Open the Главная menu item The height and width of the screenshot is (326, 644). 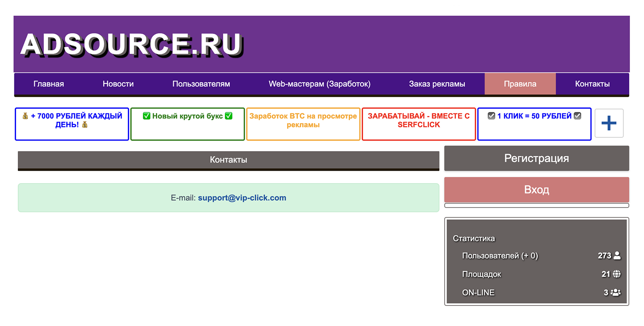click(x=49, y=84)
